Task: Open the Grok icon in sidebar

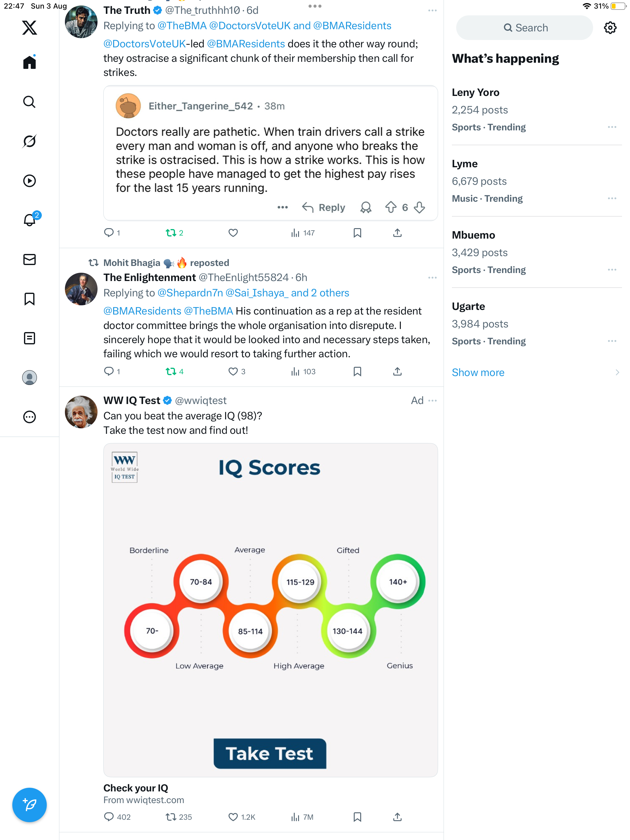Action: [x=29, y=141]
